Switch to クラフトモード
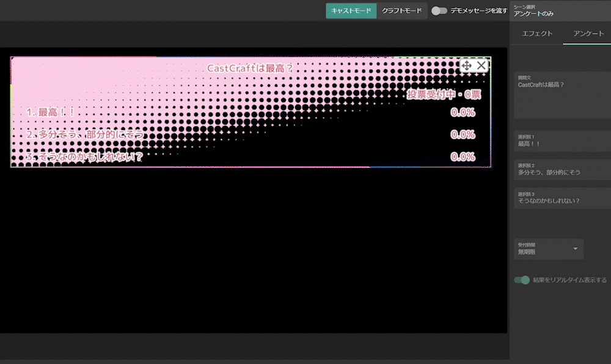Screen dimensions: 611x364 (x=402, y=11)
